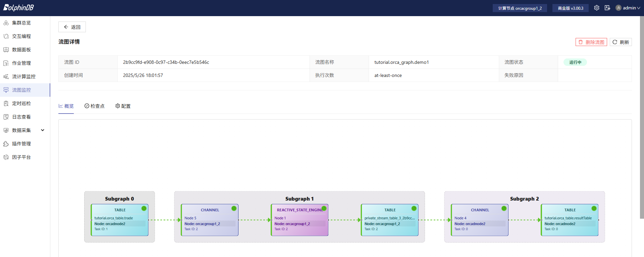Select the tutorial.orca_table.trade TABLE node
This screenshot has height=257, width=644.
(x=120, y=220)
